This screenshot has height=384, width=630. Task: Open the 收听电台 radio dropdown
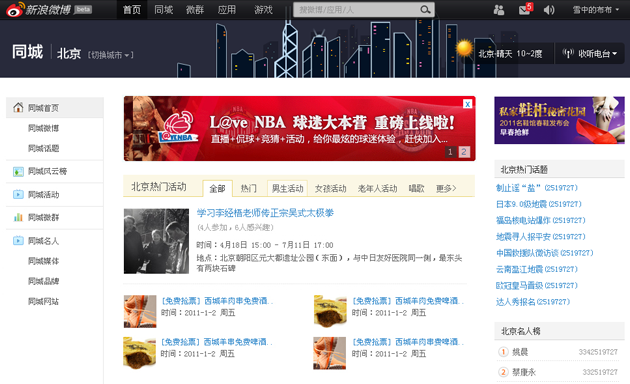[589, 53]
